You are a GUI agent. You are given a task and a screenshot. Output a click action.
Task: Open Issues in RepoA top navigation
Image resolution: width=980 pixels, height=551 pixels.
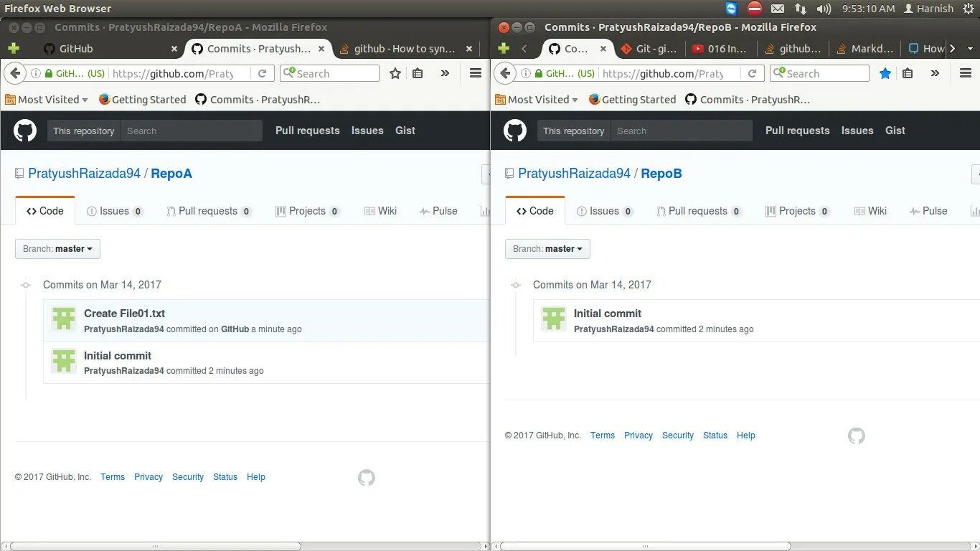click(367, 131)
